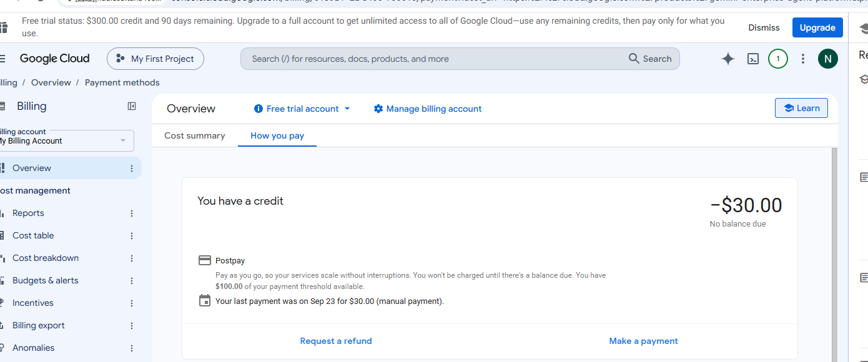868x362 pixels.
Task: Open more options for Cost table
Action: pos(132,235)
